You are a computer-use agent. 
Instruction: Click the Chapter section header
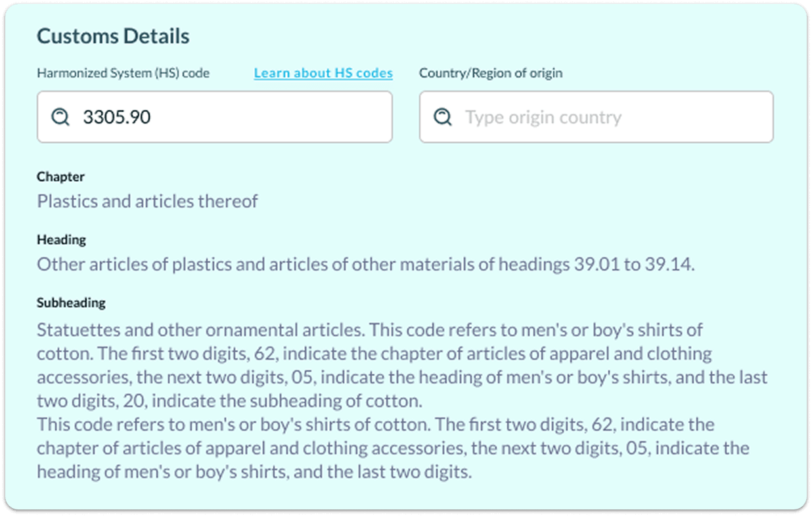pyautogui.click(x=60, y=176)
